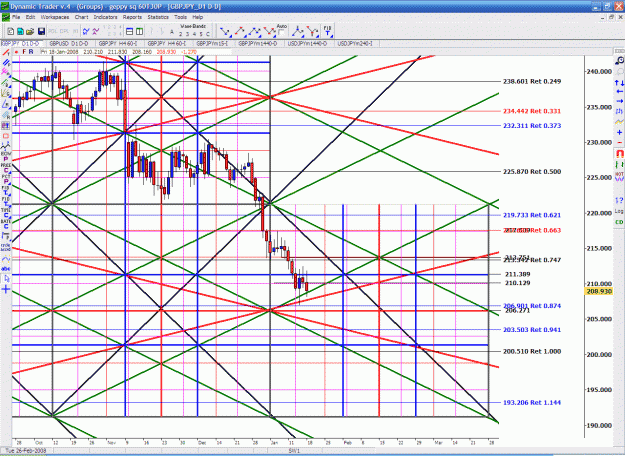Click the Tue 26-Feb-2008 status date
Screen dimensions: 625x456
26,451
